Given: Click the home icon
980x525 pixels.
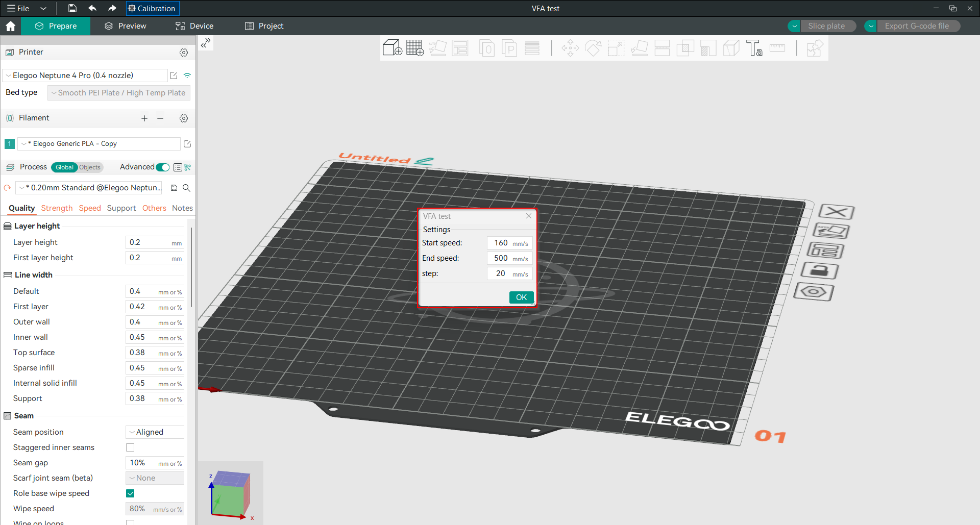Looking at the screenshot, I should pyautogui.click(x=10, y=26).
